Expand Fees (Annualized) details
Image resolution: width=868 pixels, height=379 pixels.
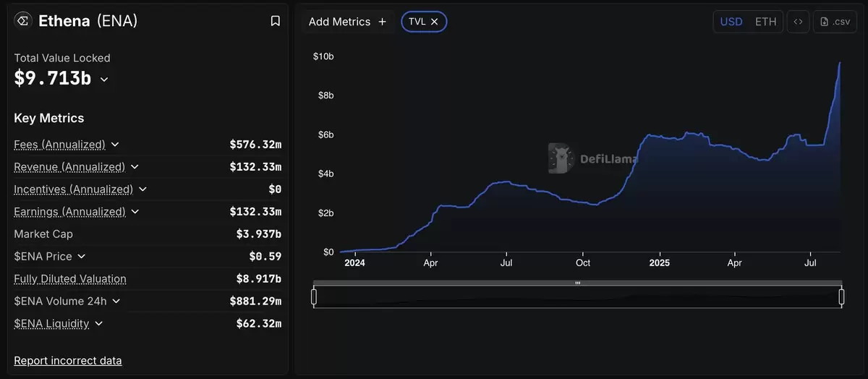coord(115,145)
